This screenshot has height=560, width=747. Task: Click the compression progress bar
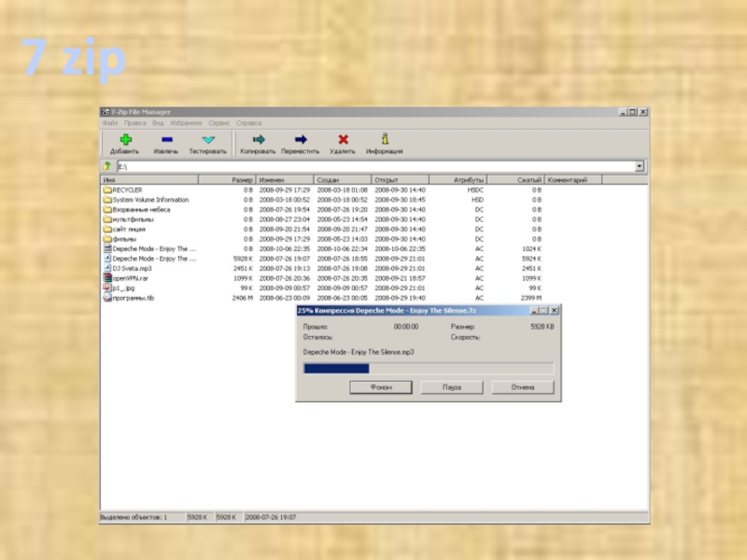429,368
